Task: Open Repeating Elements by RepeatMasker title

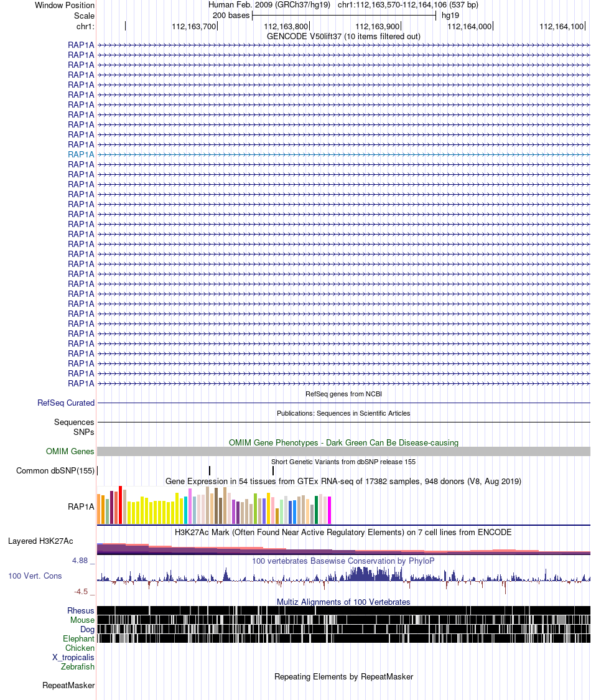Action: [343, 677]
